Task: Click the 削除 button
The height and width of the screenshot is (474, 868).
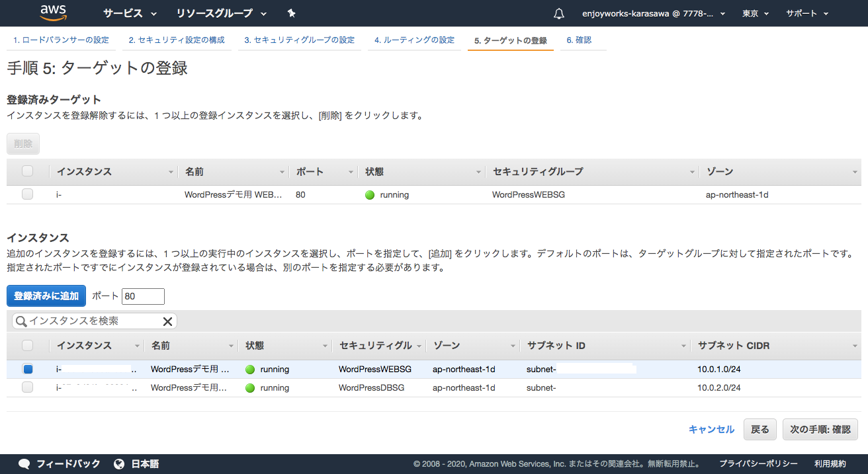Action: coord(23,144)
